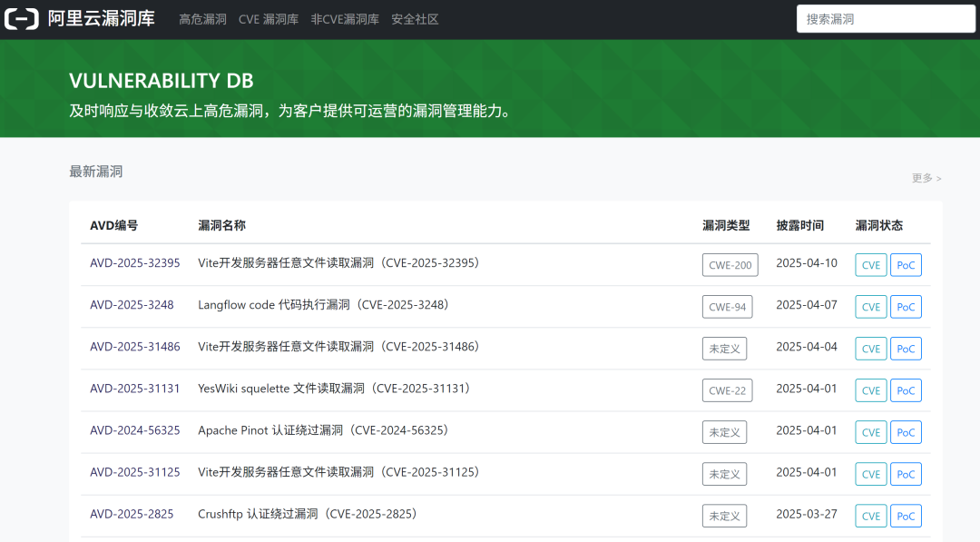The image size is (980, 542).
Task: Click 未定义 badge in AVD-2025-31486 row
Action: (x=724, y=349)
